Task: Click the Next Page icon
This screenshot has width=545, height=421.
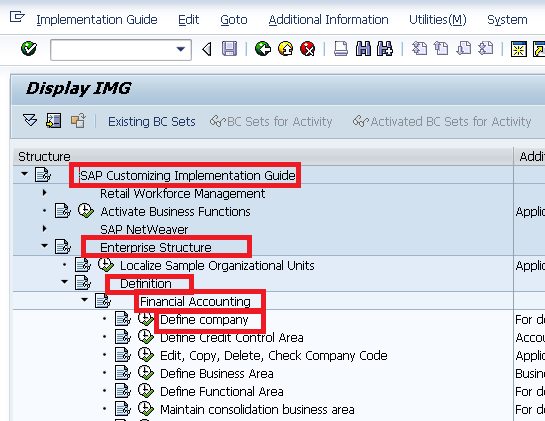Action: point(464,49)
